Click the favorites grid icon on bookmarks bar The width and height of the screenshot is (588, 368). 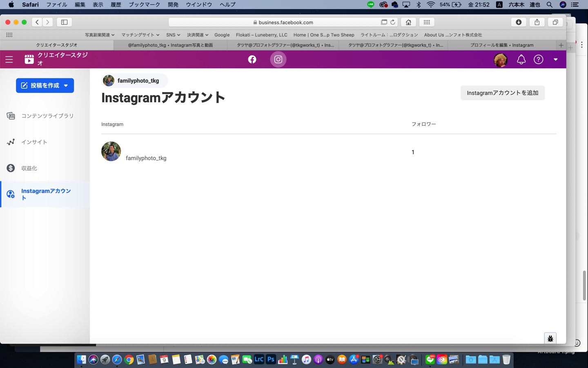(9, 35)
